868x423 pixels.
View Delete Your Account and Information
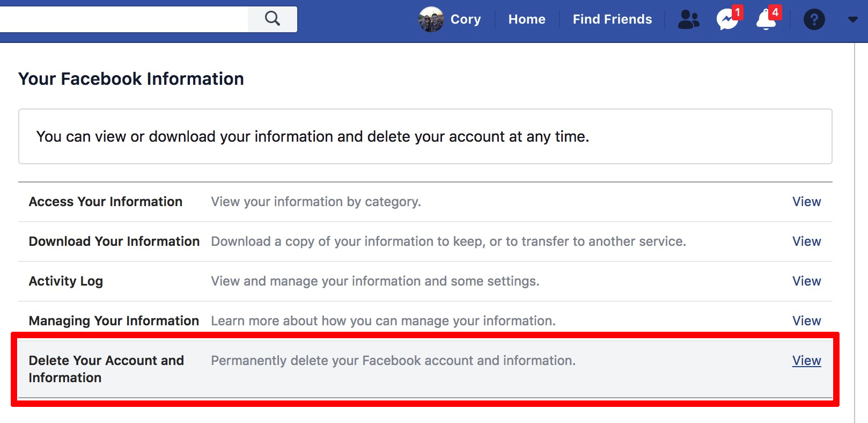[x=806, y=361]
